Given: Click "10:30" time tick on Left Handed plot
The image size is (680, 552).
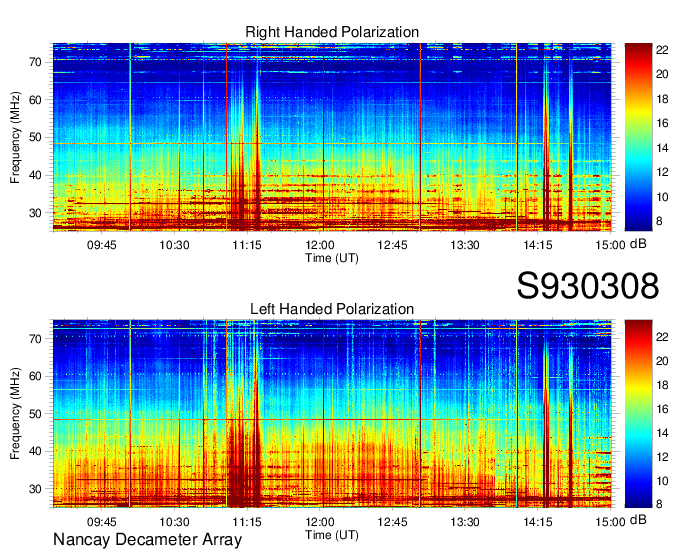Looking at the screenshot, I should (174, 522).
